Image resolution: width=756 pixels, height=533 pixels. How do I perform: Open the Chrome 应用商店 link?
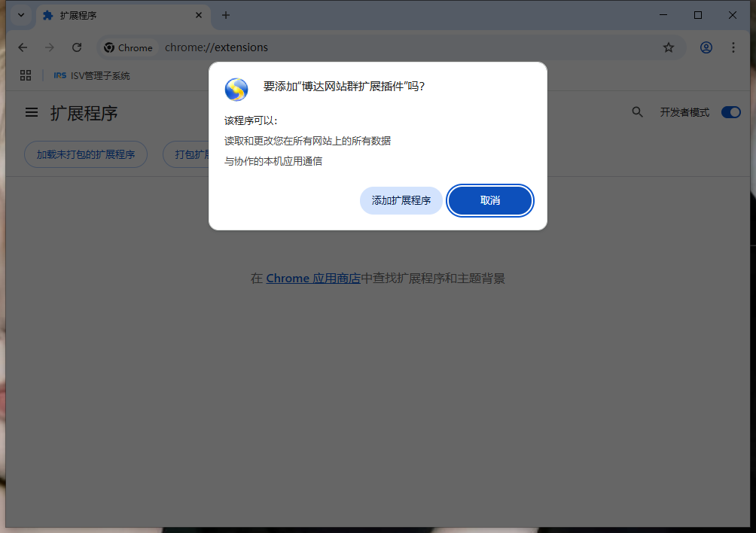(x=313, y=278)
